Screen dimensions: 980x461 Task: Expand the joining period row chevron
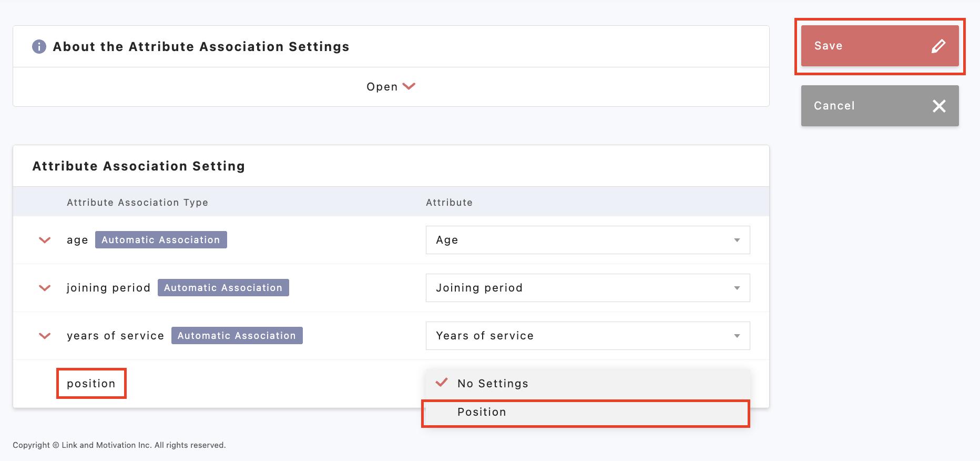coord(45,288)
